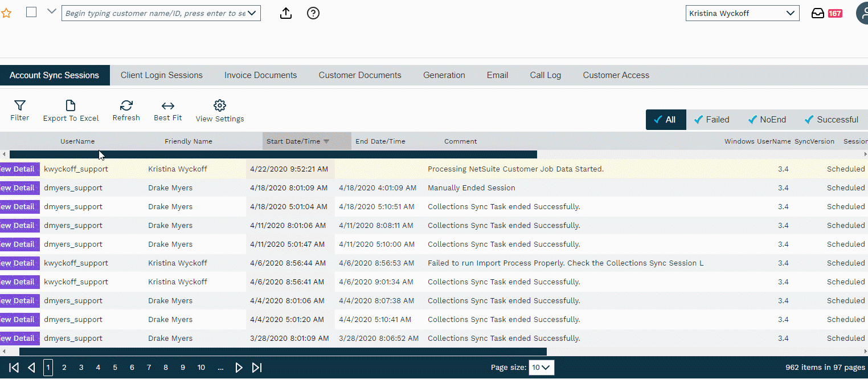The width and height of the screenshot is (868, 379).
Task: Toggle the Successful sessions filter
Action: 831,120
